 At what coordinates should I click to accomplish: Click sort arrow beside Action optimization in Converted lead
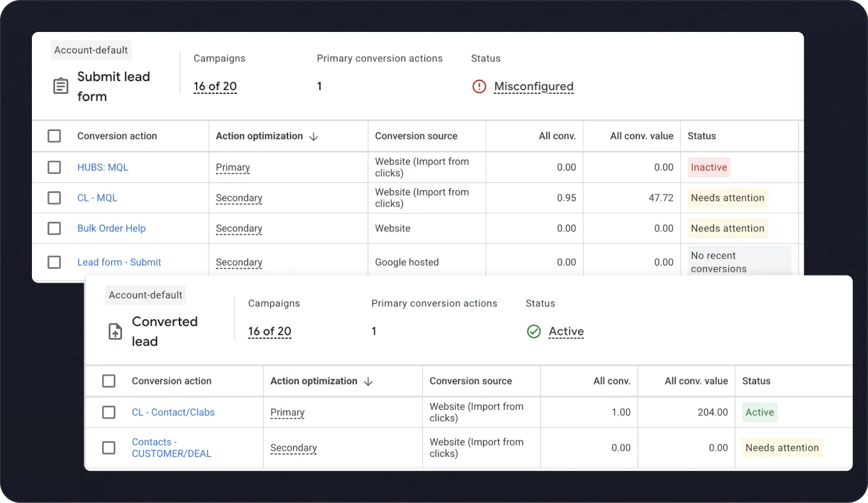[x=368, y=381]
